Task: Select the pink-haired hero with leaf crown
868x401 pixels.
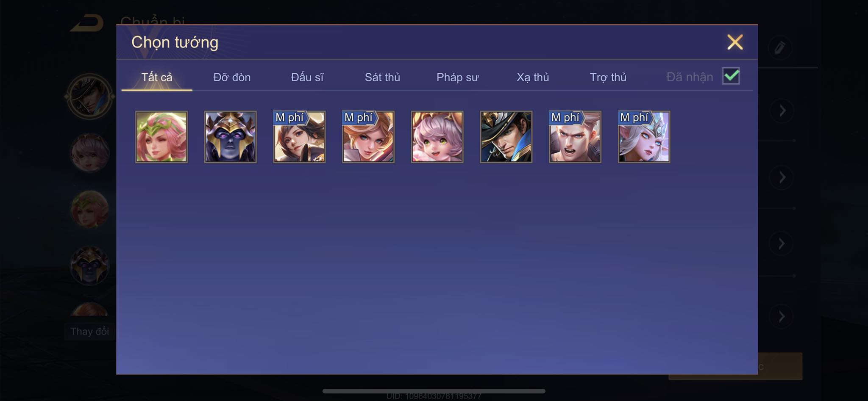Action: (161, 137)
